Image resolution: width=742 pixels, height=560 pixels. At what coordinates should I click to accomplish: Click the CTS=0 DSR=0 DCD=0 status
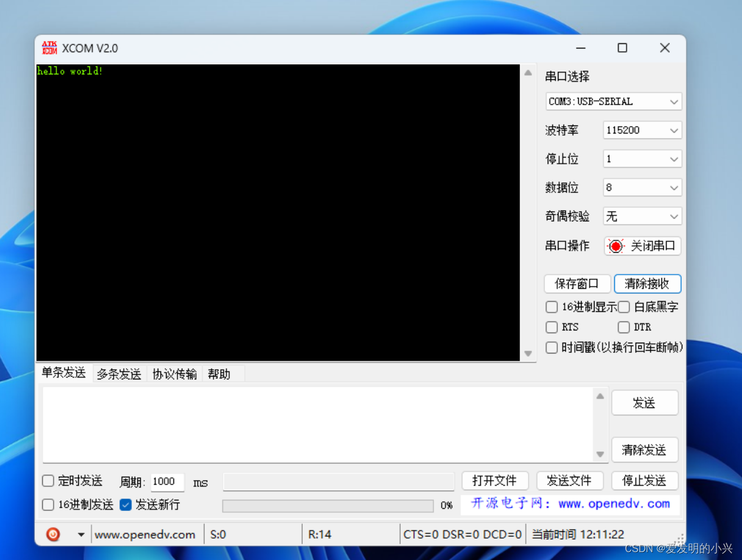462,535
